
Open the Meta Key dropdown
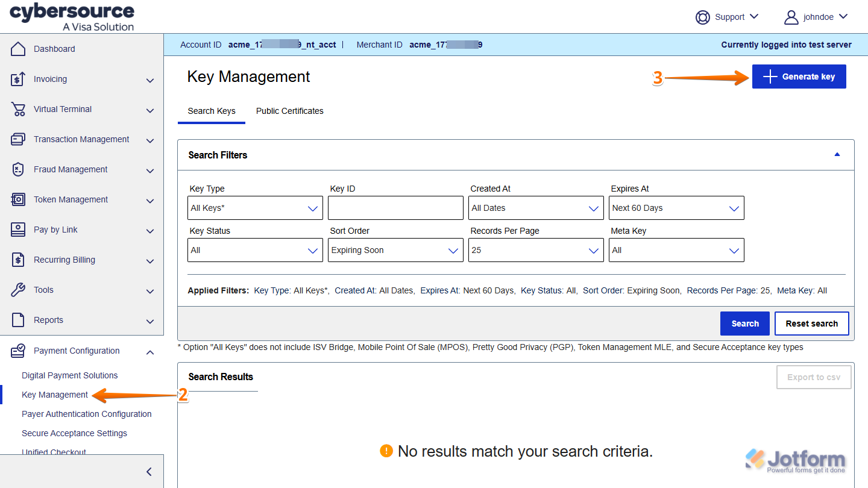point(676,250)
